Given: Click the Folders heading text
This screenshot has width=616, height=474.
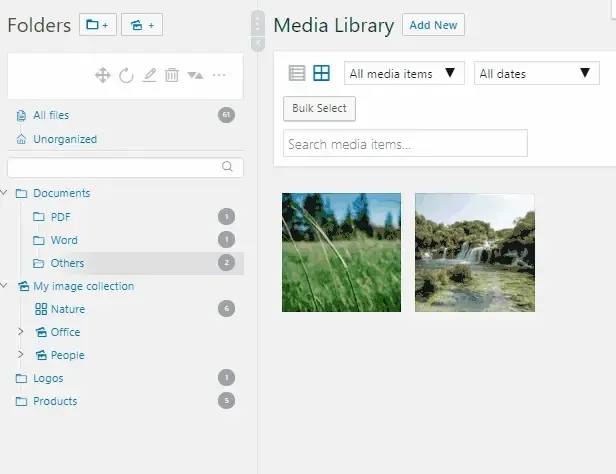Looking at the screenshot, I should pyautogui.click(x=39, y=26).
